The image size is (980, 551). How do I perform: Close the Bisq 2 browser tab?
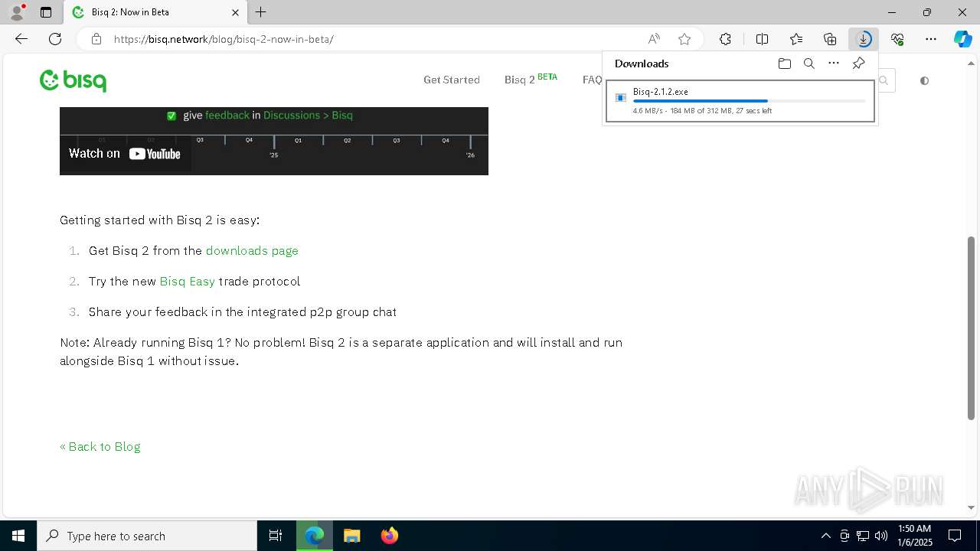pos(236,12)
